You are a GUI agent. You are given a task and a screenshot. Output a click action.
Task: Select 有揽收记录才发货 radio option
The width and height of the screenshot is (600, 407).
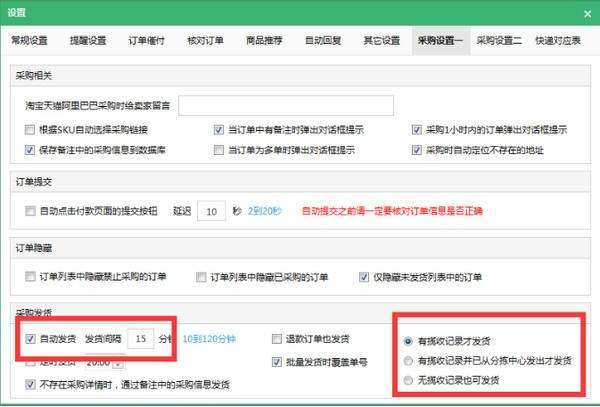[408, 341]
